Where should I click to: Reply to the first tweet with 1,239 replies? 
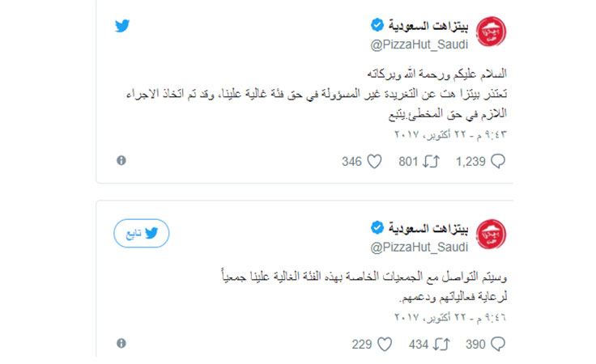coord(498,161)
